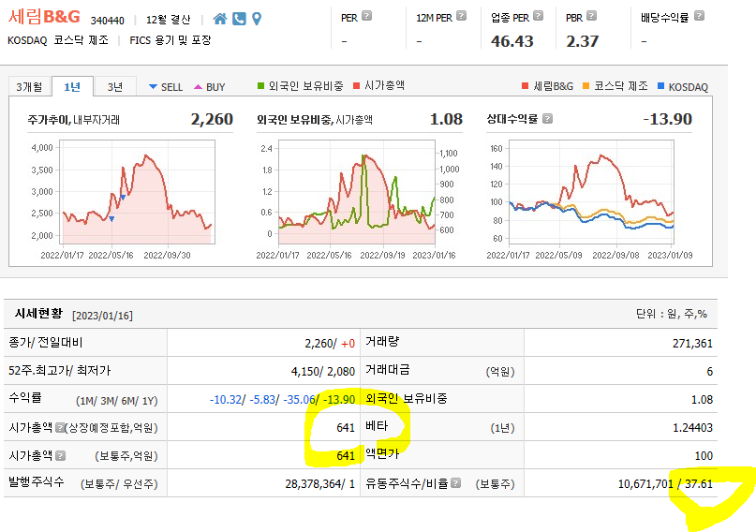Click the 업종 PER value 46.43
Image resolution: width=756 pixels, height=532 pixels.
pyautogui.click(x=512, y=41)
